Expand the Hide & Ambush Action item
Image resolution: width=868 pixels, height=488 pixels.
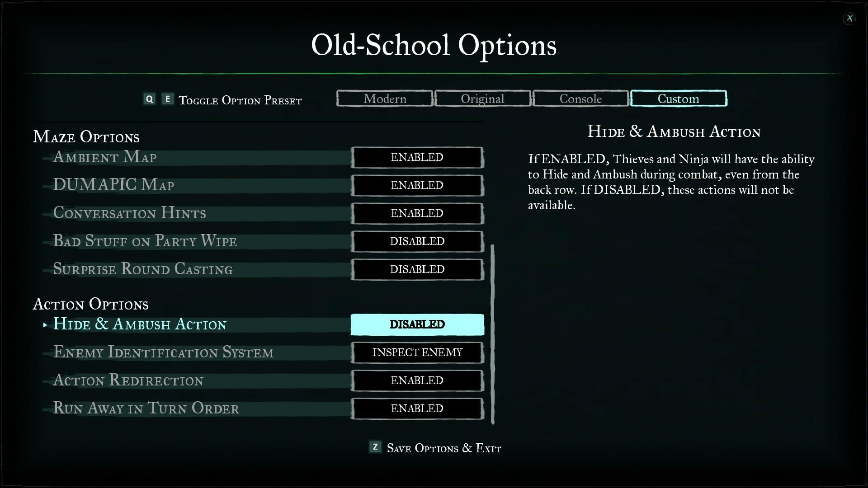coord(45,324)
